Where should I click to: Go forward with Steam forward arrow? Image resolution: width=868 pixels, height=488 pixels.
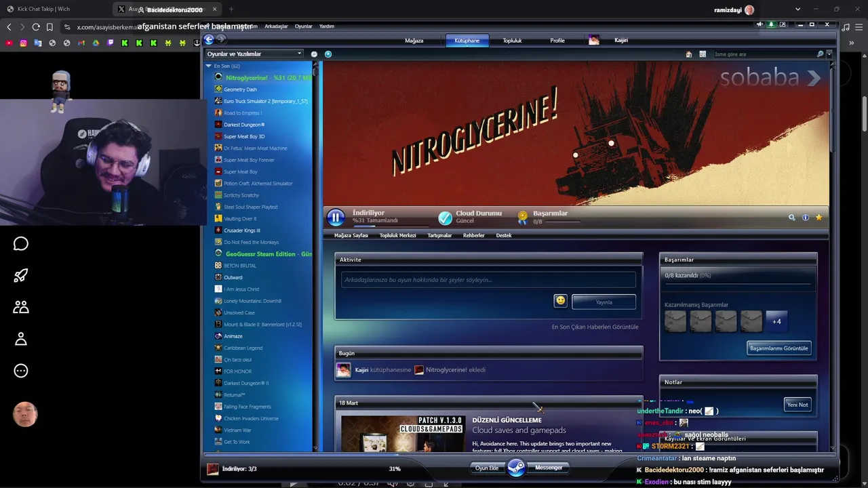[220, 40]
